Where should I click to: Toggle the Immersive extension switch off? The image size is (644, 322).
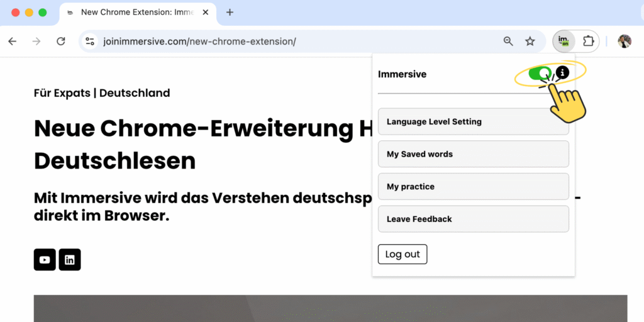coord(540,74)
